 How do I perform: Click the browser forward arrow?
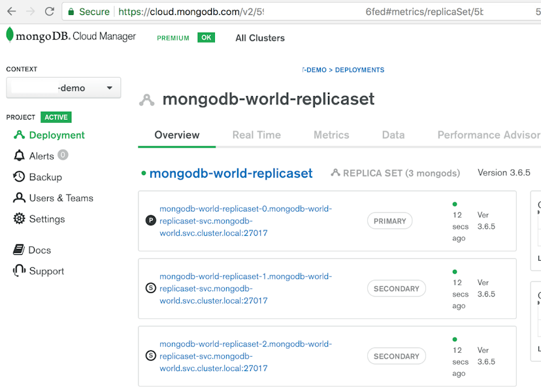[x=30, y=11]
